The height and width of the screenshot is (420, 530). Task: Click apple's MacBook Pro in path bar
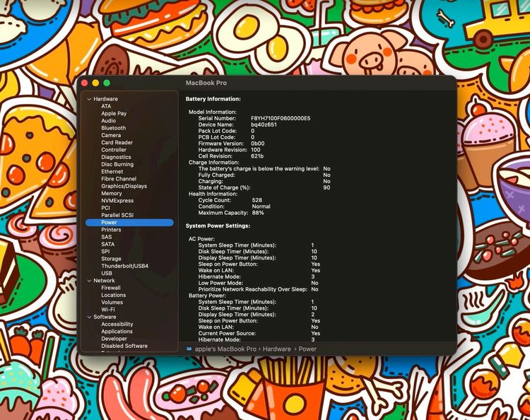225,349
